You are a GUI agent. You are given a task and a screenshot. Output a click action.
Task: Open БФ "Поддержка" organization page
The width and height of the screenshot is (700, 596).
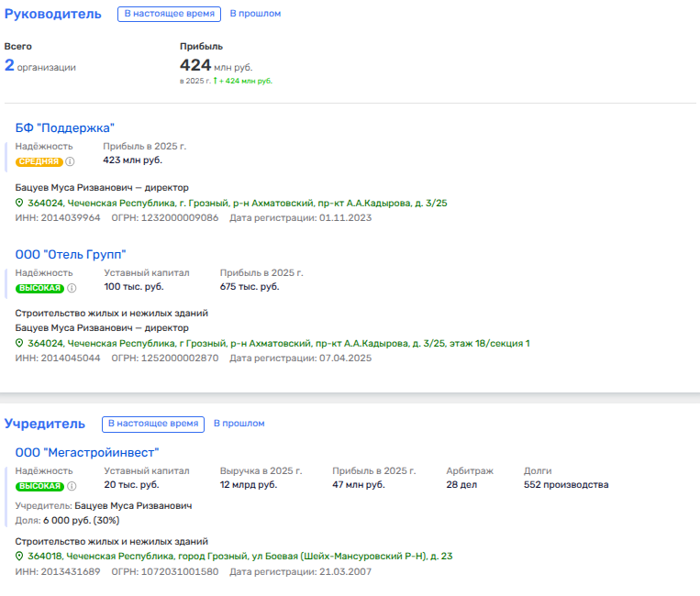coord(64,127)
